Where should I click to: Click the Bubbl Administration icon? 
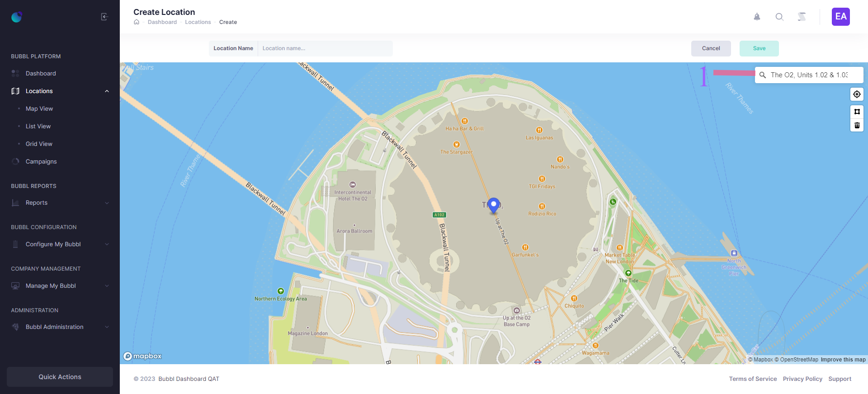[15, 327]
